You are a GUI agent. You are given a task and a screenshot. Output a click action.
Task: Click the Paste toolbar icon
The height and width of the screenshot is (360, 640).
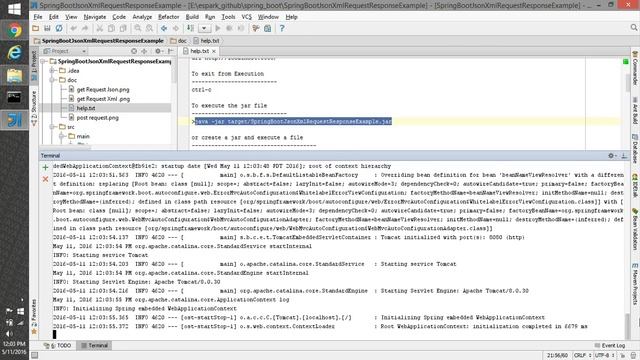pos(123,28)
